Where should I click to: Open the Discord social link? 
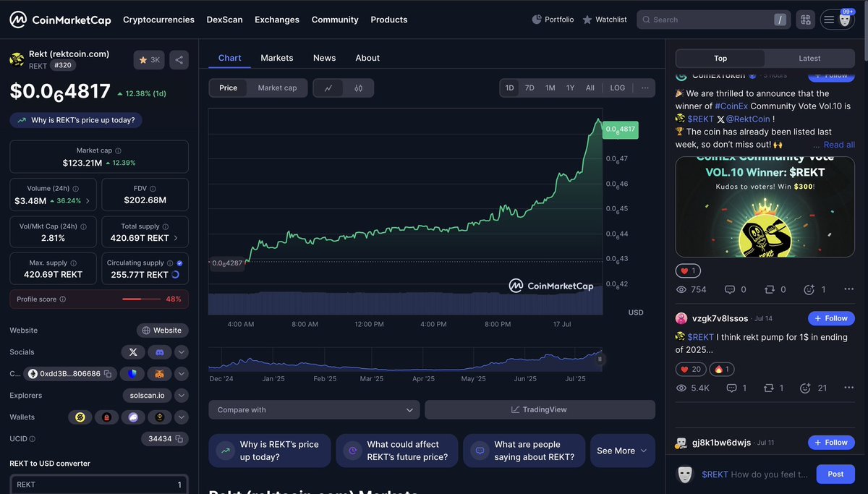160,352
